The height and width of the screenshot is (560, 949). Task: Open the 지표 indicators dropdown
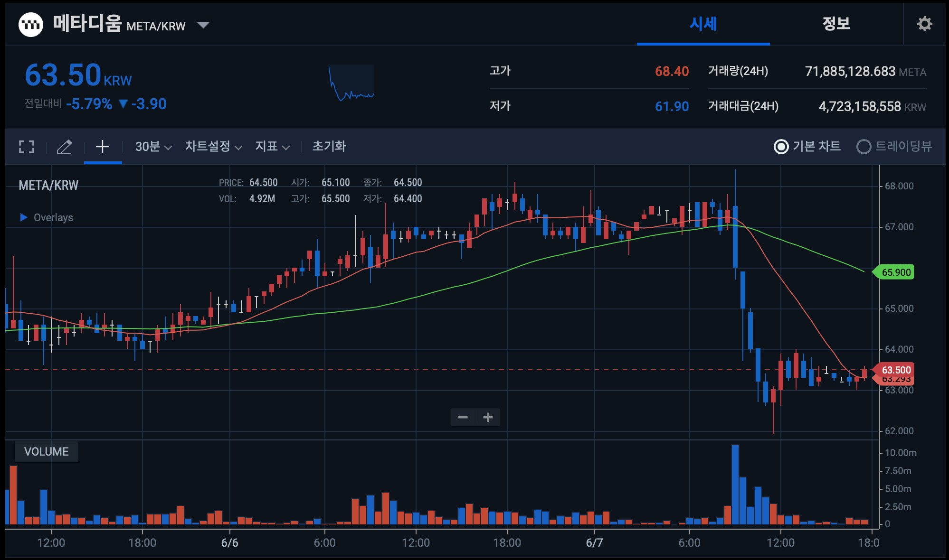pyautogui.click(x=272, y=147)
